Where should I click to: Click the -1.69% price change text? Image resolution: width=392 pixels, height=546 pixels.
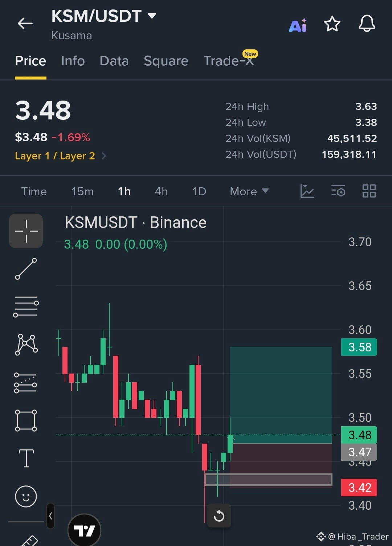[71, 137]
